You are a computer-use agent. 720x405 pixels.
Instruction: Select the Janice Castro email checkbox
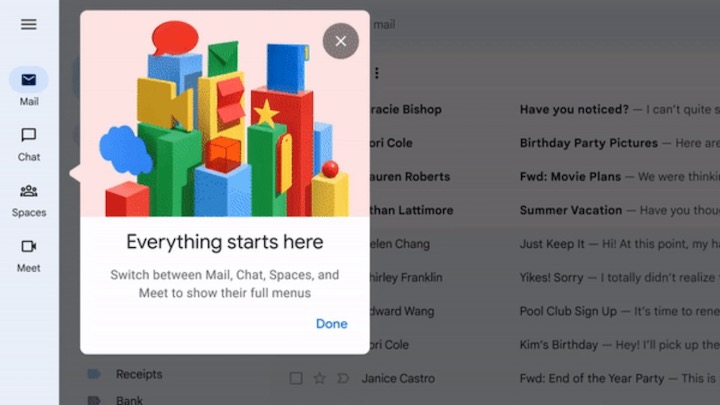pyautogui.click(x=296, y=378)
